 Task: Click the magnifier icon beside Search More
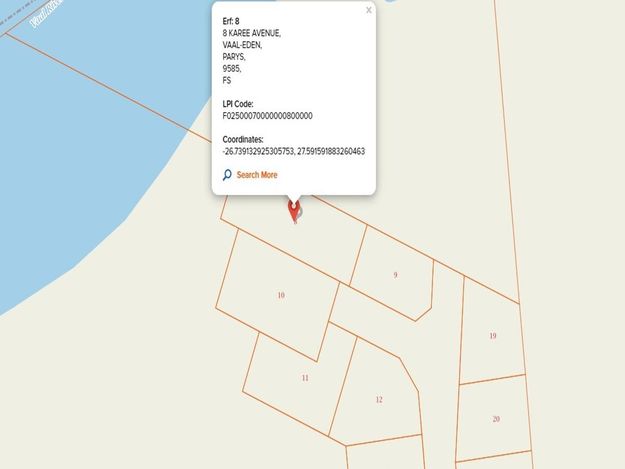(x=227, y=175)
